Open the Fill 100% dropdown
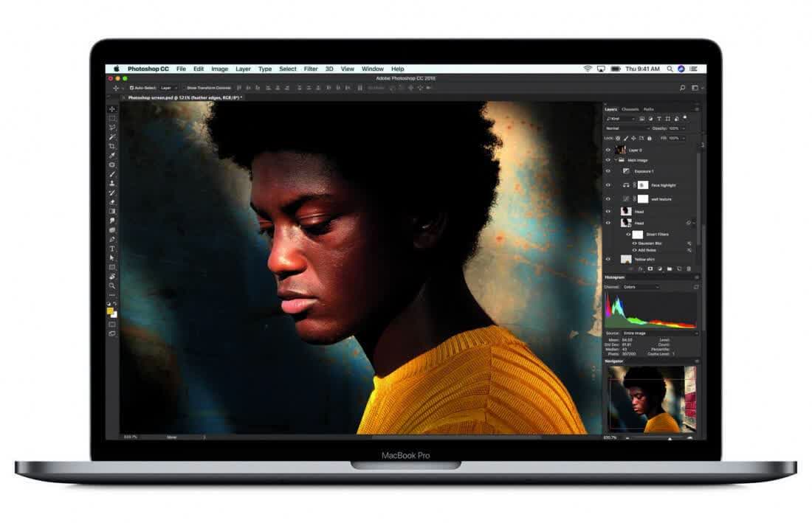812x523 pixels. (x=678, y=139)
